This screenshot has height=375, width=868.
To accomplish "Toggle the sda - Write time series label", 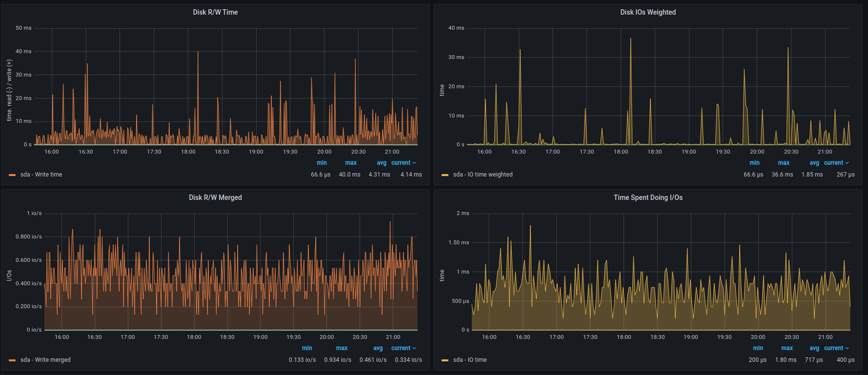I will point(41,175).
